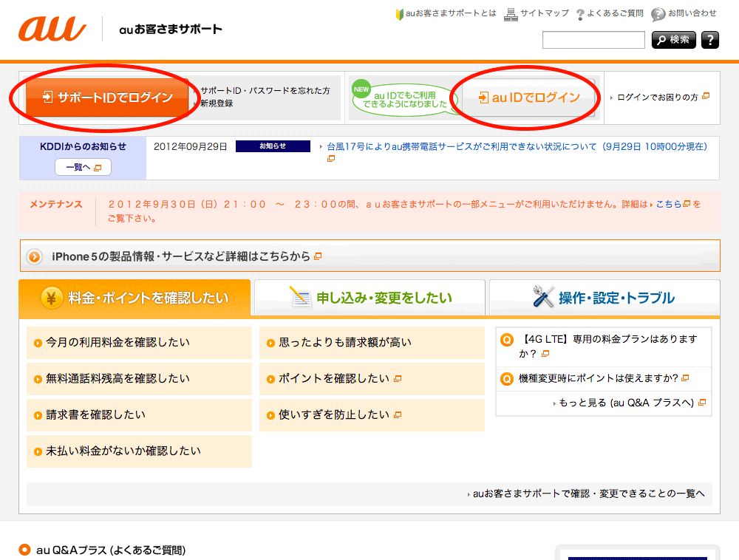Click the green shield icon beside auお客さまサポートとは

400,15
